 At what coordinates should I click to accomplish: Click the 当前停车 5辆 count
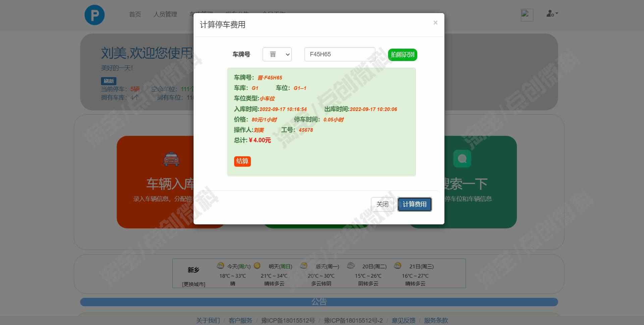coord(120,89)
